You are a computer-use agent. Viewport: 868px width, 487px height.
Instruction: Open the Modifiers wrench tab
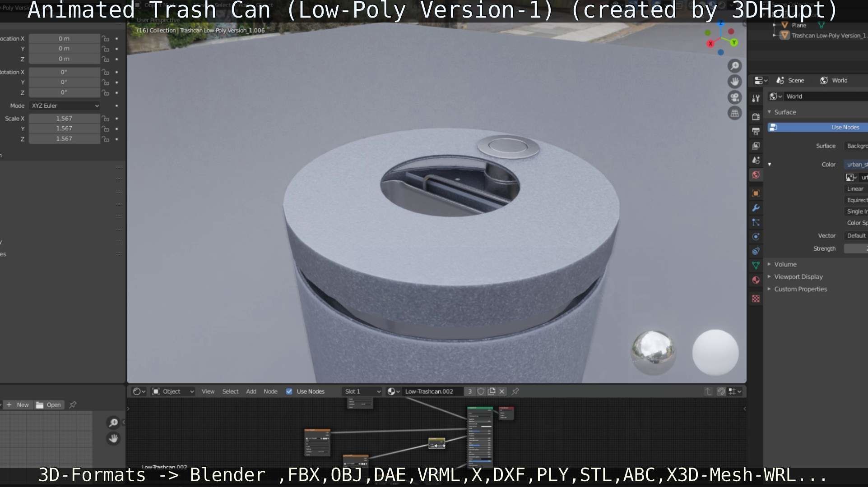pyautogui.click(x=756, y=208)
